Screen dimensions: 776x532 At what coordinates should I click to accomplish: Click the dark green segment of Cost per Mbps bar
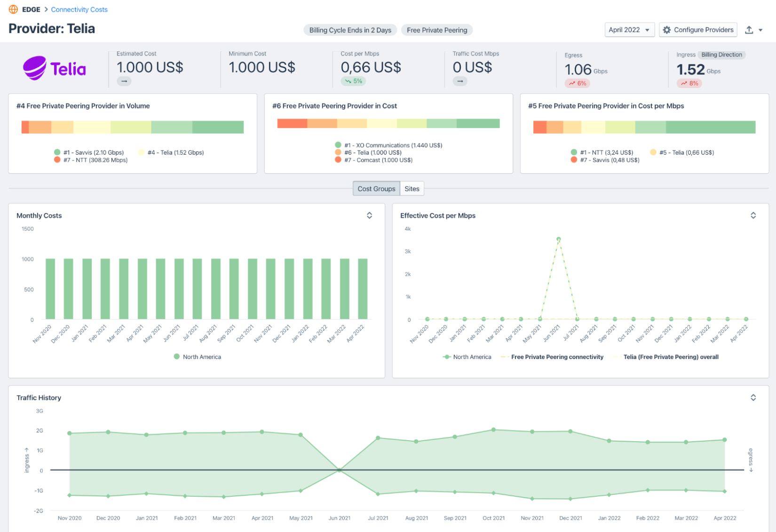pos(711,127)
